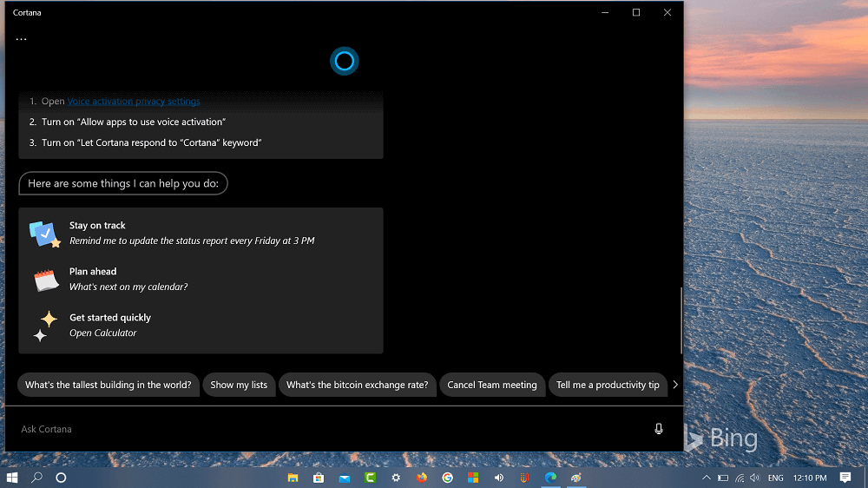Viewport: 868px width, 488px height.
Task: Click the ENG language indicator
Action: [x=775, y=478]
